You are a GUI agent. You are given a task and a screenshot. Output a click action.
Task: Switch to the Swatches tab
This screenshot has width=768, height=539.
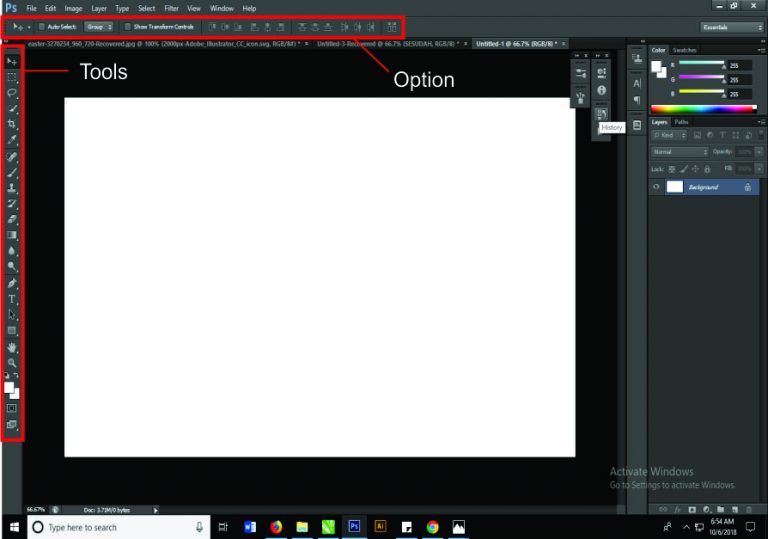(x=684, y=50)
